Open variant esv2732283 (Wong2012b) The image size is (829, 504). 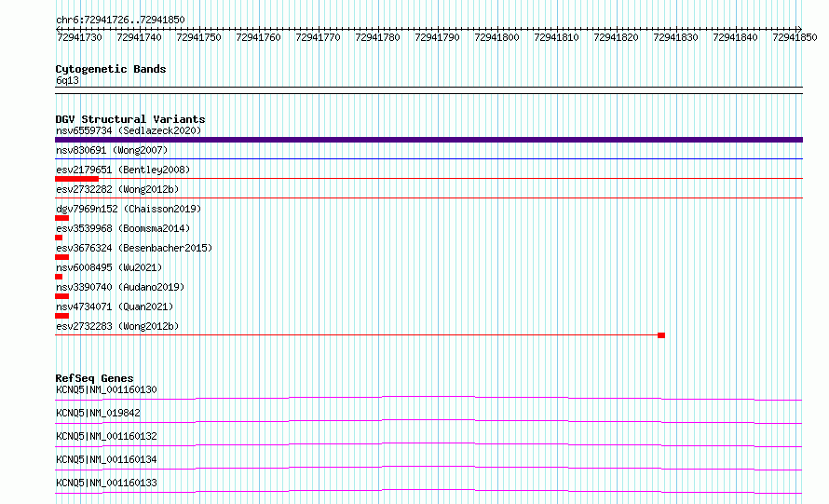(117, 326)
